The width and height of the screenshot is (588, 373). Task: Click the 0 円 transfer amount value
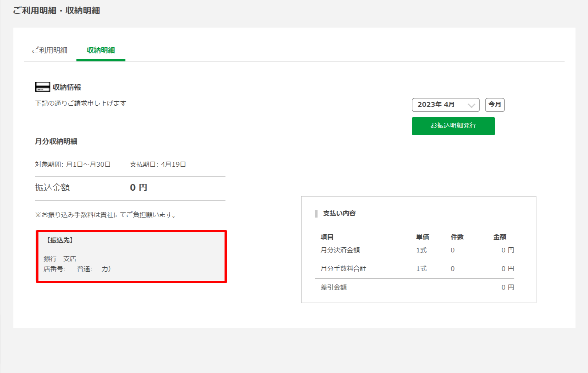coord(139,187)
